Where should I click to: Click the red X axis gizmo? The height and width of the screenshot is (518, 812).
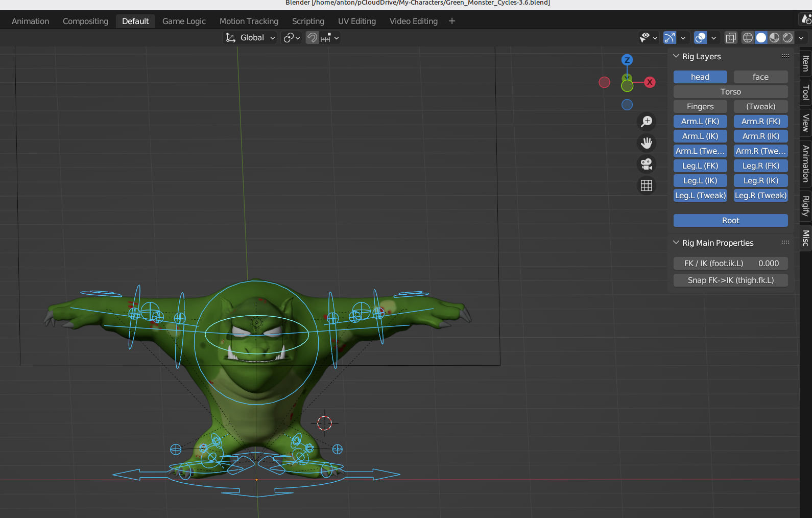[x=650, y=82]
